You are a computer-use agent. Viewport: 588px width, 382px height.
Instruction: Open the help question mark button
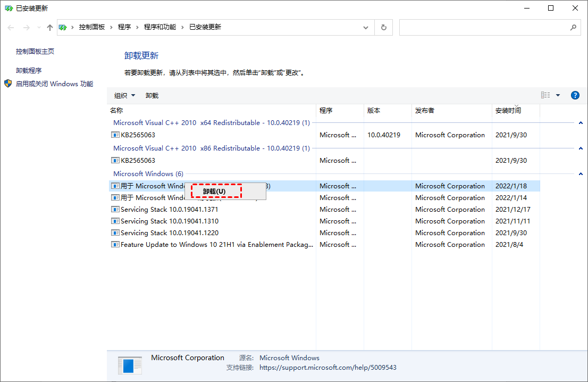(575, 95)
